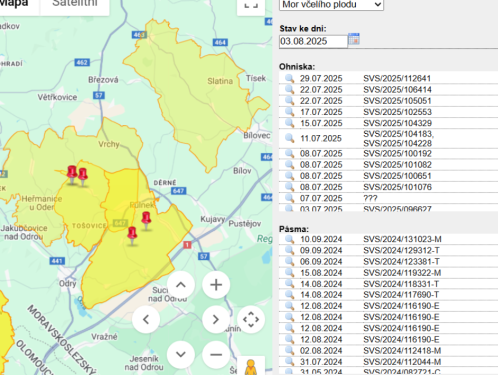The width and height of the screenshot is (498, 375).
Task: Open outbreak entry SVS/2025/106414
Action: tap(397, 90)
